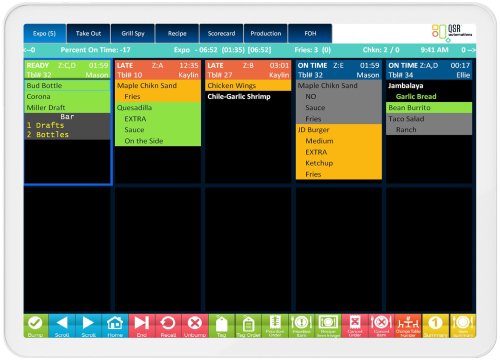500x360 pixels.
Task: Click the Tag label icon
Action: tap(222, 326)
